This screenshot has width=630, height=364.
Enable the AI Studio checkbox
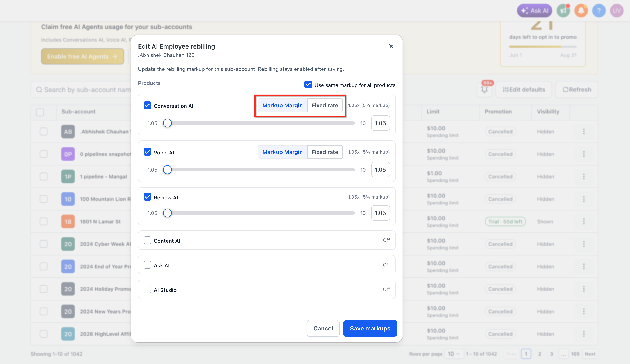point(147,289)
